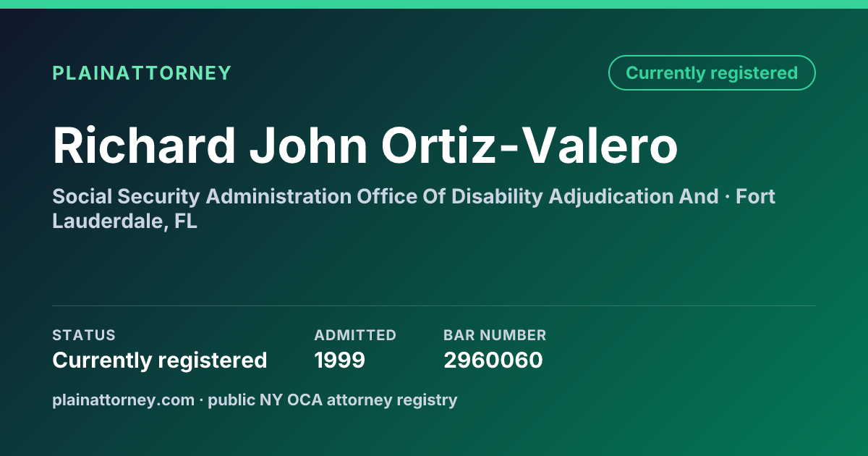The width and height of the screenshot is (868, 456).
Task: Click the green accent bar along top
Action: coord(434,4)
